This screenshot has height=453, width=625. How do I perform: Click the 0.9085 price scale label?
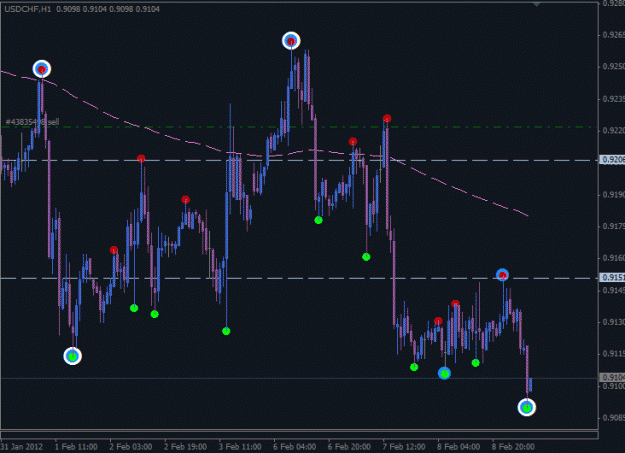(613, 418)
